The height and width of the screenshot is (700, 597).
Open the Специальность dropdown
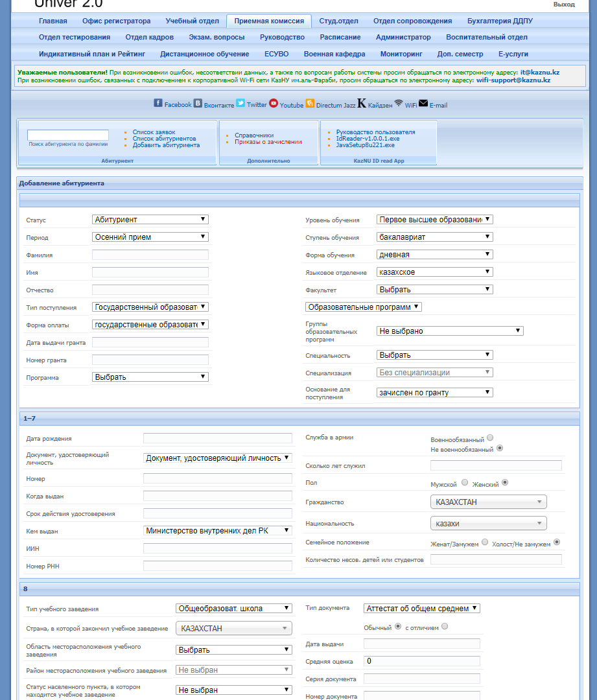434,355
